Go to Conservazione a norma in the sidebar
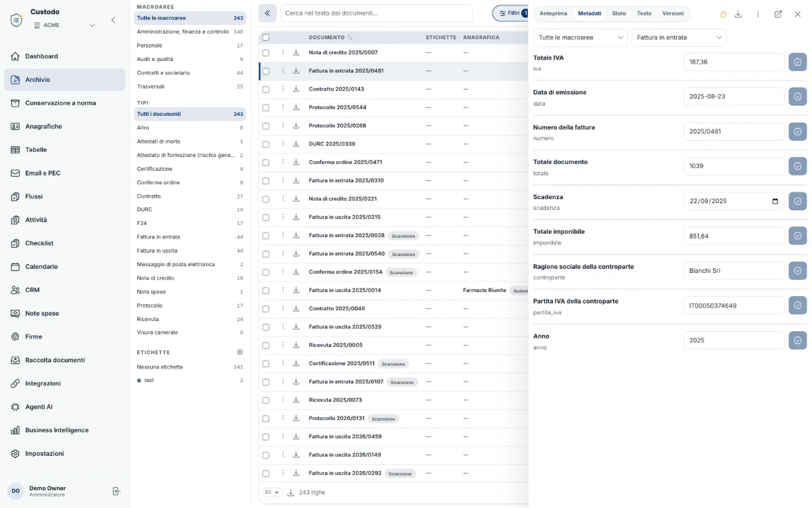 tap(65, 103)
